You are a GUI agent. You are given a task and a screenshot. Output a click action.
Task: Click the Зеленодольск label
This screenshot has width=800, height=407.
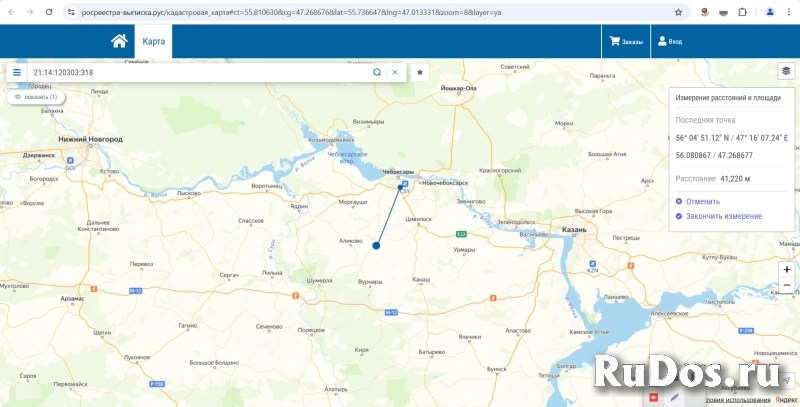(517, 222)
